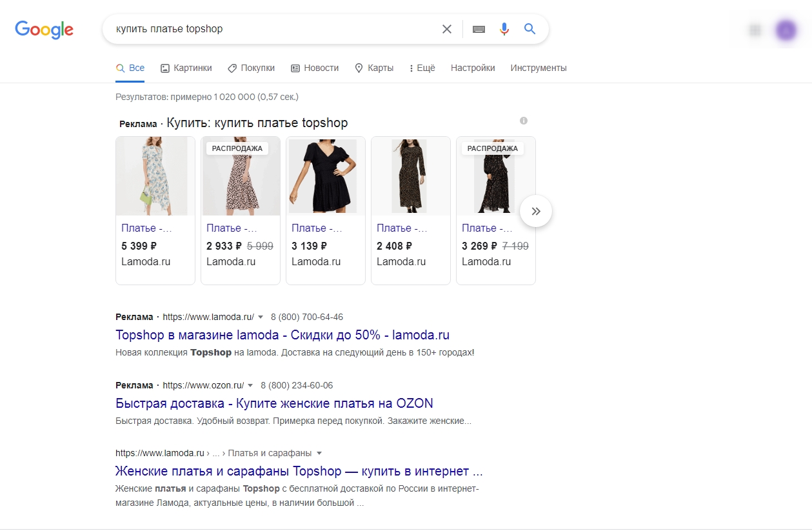Switch to Покупки tab

point(251,68)
